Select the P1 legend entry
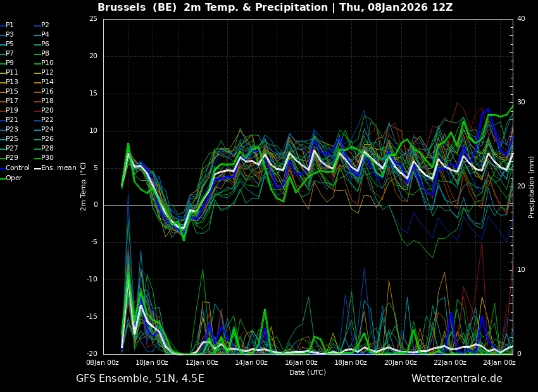 (9, 25)
